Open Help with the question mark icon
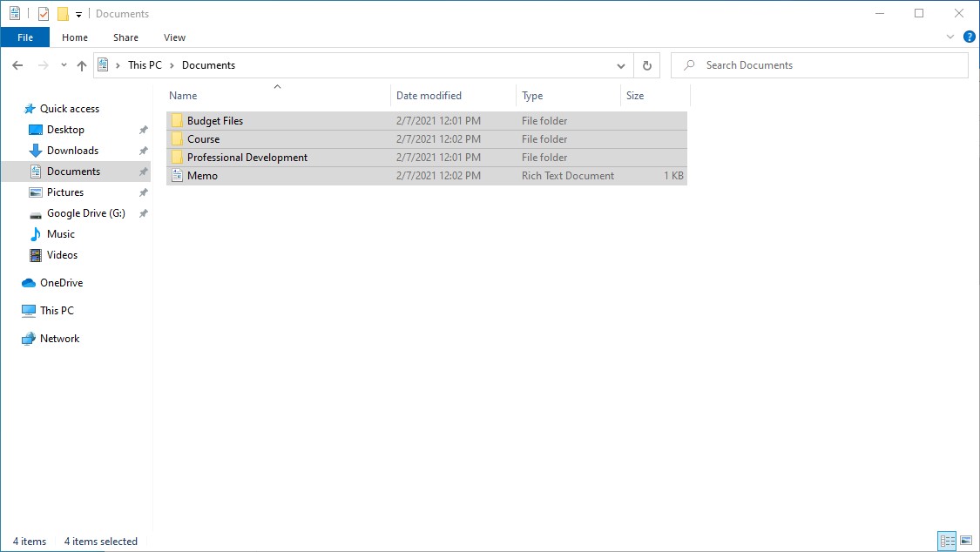 coord(969,37)
